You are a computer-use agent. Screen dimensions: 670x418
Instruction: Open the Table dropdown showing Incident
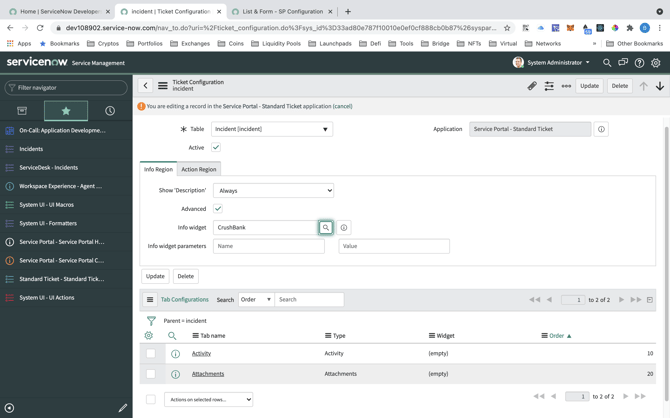click(x=271, y=129)
